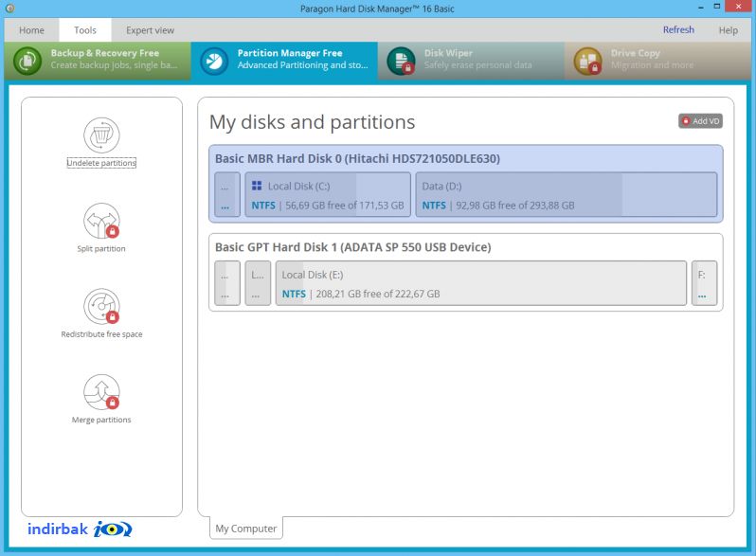The height and width of the screenshot is (556, 756).
Task: Click the Add VD button
Action: click(700, 121)
